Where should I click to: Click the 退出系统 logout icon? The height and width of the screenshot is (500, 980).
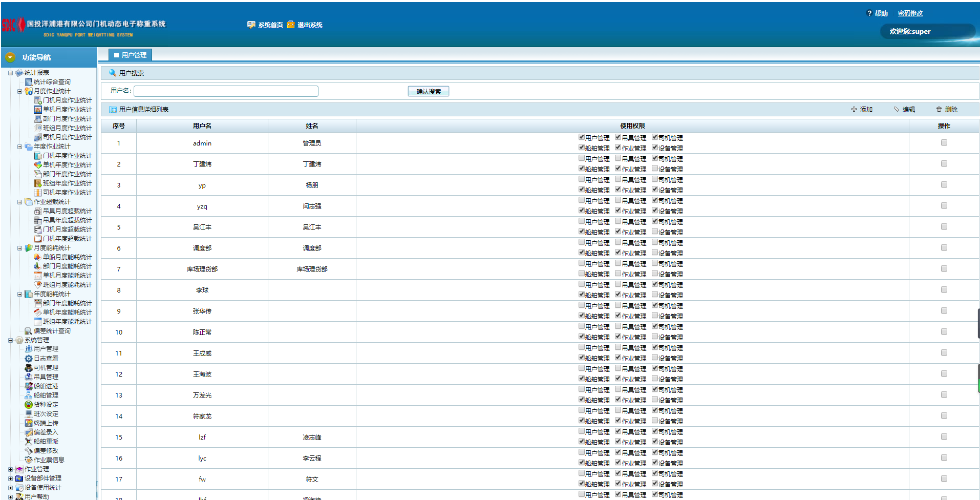[291, 25]
